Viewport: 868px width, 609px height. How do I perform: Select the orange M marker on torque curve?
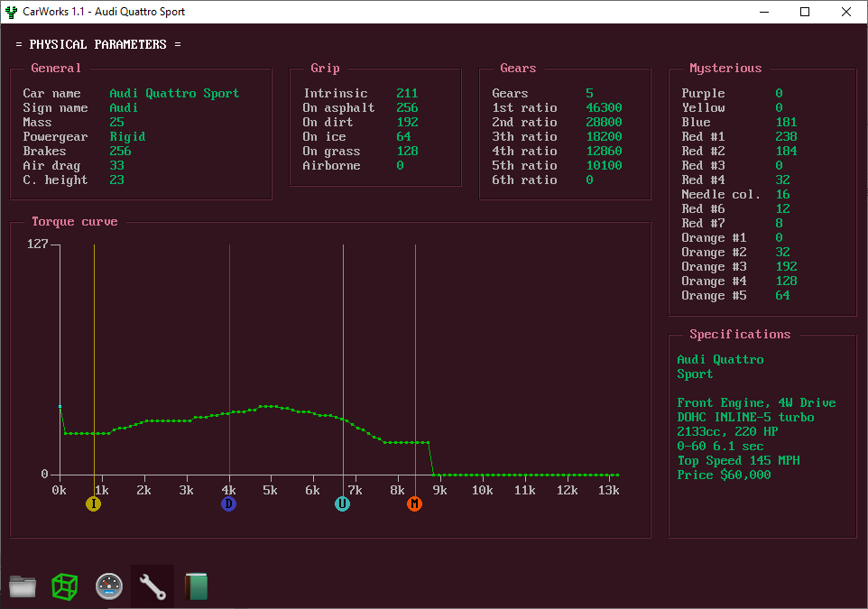(x=415, y=503)
